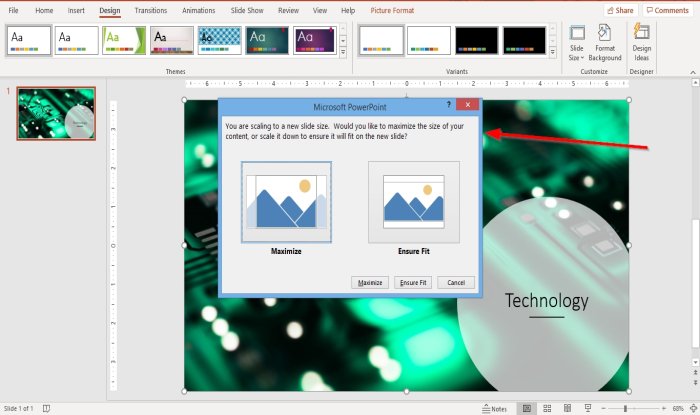Select the large Ensure Fit picture option
The height and width of the screenshot is (415, 700).
(x=414, y=202)
